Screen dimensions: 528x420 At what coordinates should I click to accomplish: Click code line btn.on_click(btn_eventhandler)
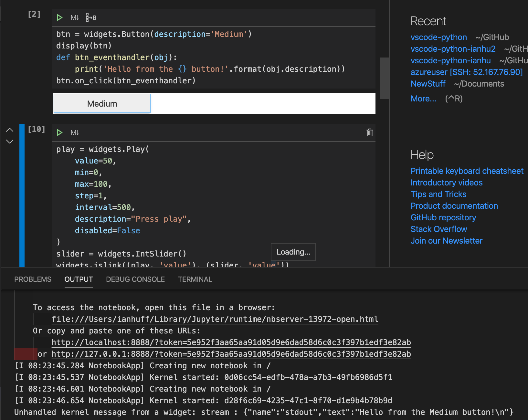click(126, 81)
